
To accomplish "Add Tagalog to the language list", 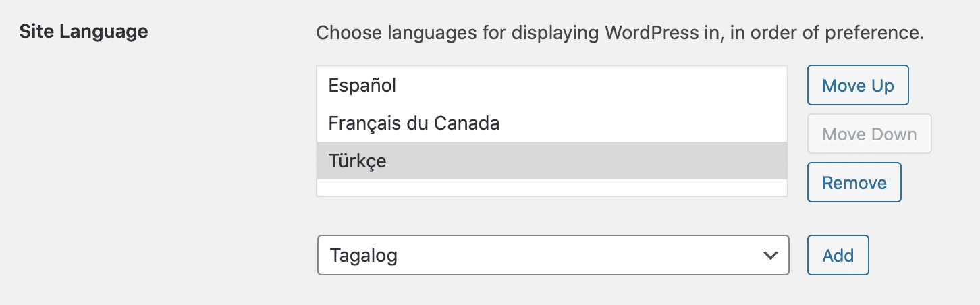I will pyautogui.click(x=838, y=255).
